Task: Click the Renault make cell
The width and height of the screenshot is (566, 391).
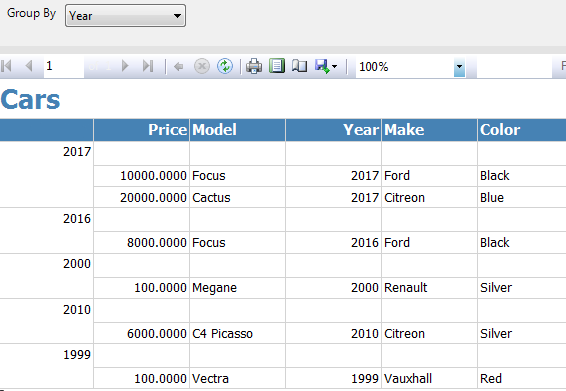Action: click(x=430, y=288)
